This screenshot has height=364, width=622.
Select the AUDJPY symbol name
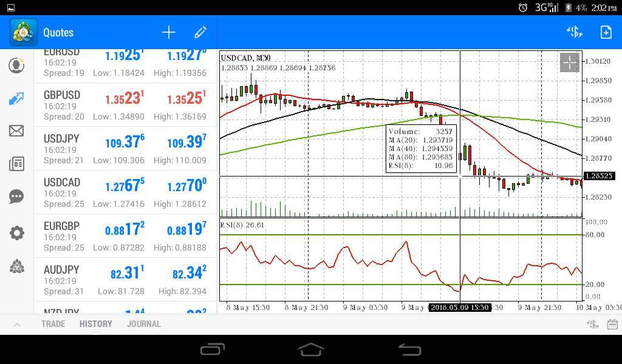click(61, 269)
